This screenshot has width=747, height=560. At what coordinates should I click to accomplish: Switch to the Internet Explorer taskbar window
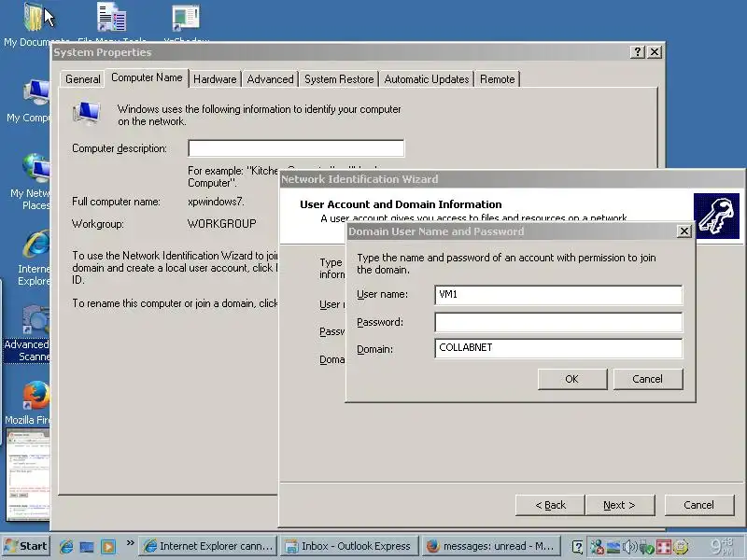(x=208, y=546)
